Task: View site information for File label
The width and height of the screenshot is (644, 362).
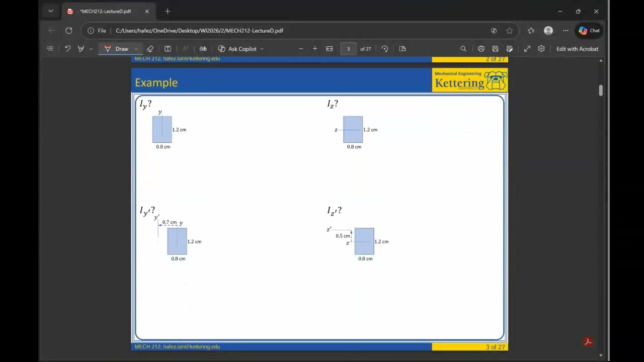Action: (97, 31)
